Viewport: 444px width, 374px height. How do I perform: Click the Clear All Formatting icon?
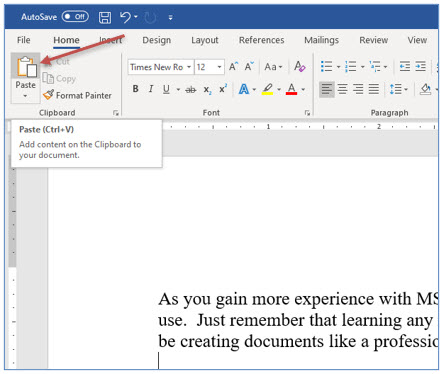click(x=299, y=67)
